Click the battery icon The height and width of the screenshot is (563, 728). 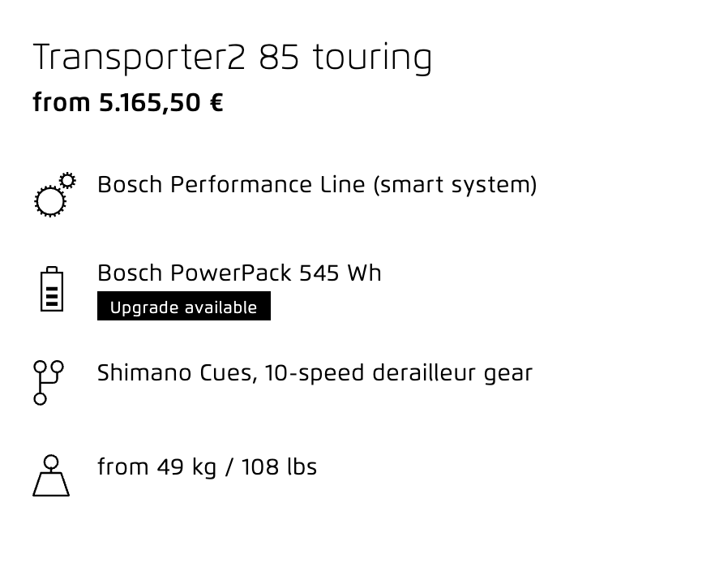[52, 289]
